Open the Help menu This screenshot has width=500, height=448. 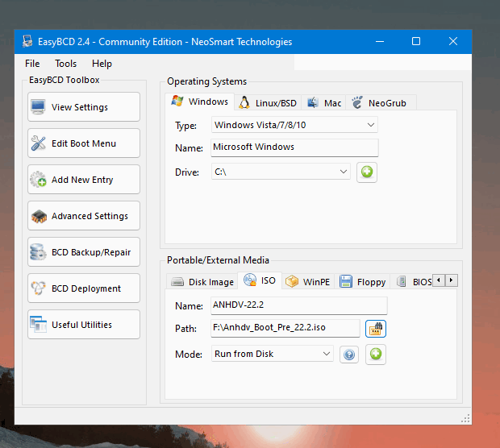point(102,64)
